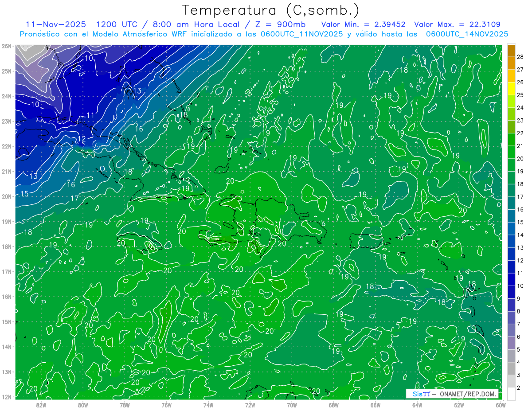Click the longitude axis label "66W"
The width and height of the screenshot is (532, 411).
click(x=375, y=405)
